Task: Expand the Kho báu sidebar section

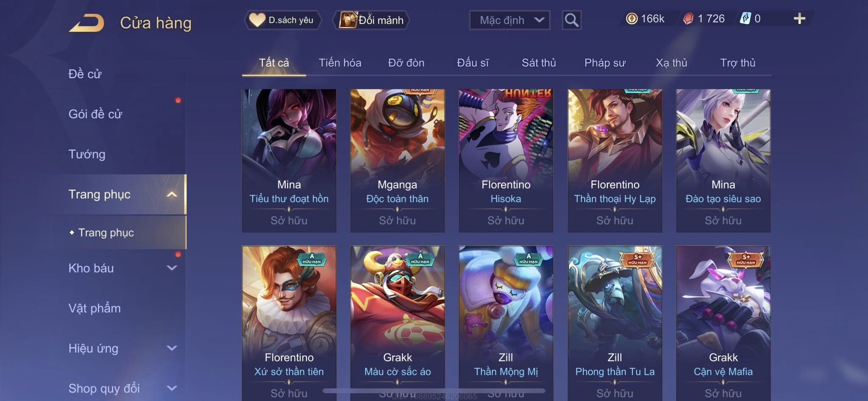Action: 172,268
